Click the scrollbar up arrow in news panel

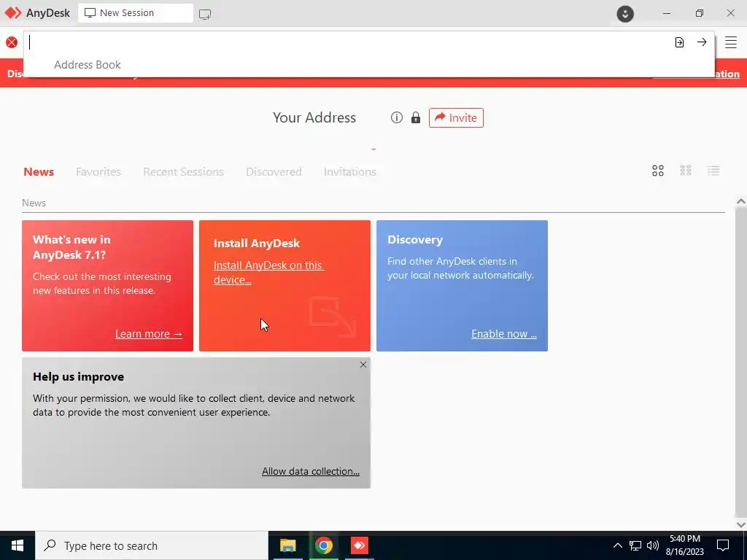click(x=740, y=201)
